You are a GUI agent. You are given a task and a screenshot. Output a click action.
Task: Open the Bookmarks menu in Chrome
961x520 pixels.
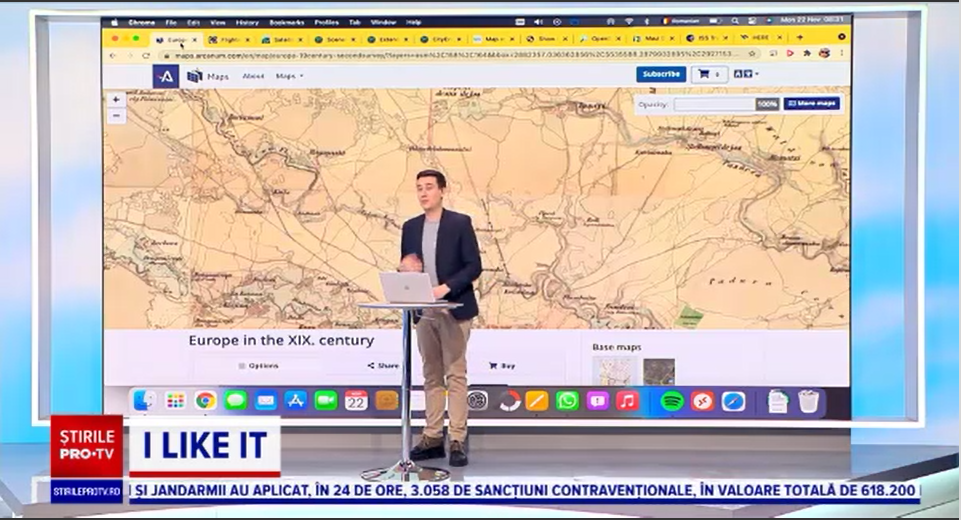[x=286, y=22]
